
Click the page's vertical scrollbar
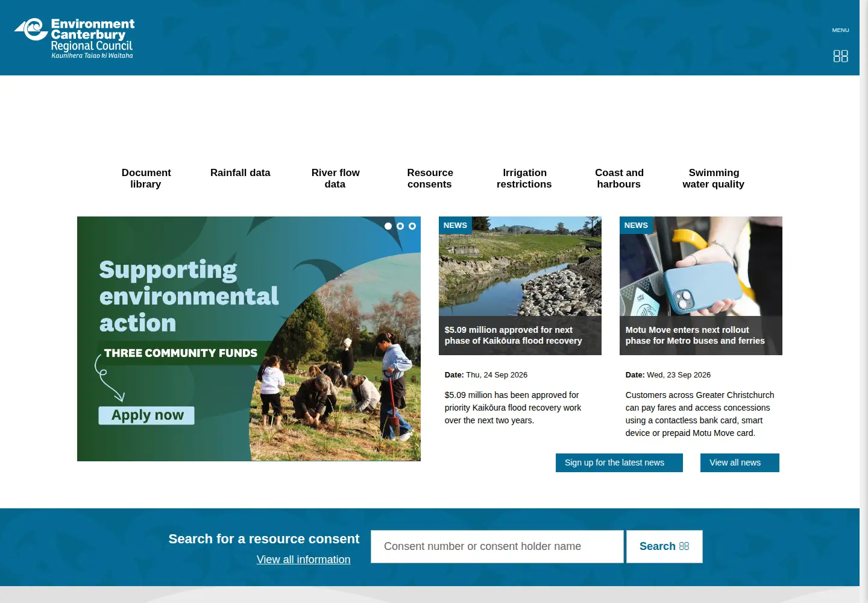pyautogui.click(x=864, y=301)
